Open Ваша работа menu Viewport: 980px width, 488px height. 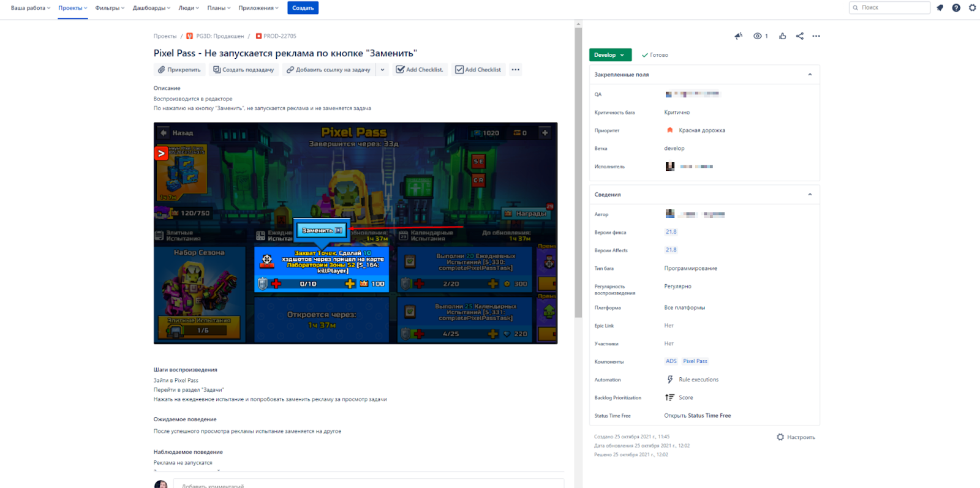click(x=31, y=8)
